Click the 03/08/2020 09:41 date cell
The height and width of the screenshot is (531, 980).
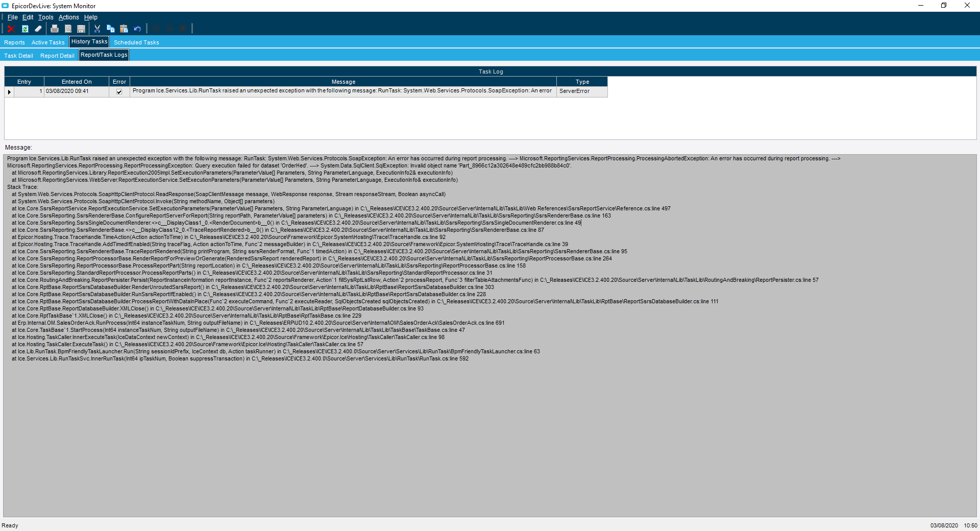(77, 91)
